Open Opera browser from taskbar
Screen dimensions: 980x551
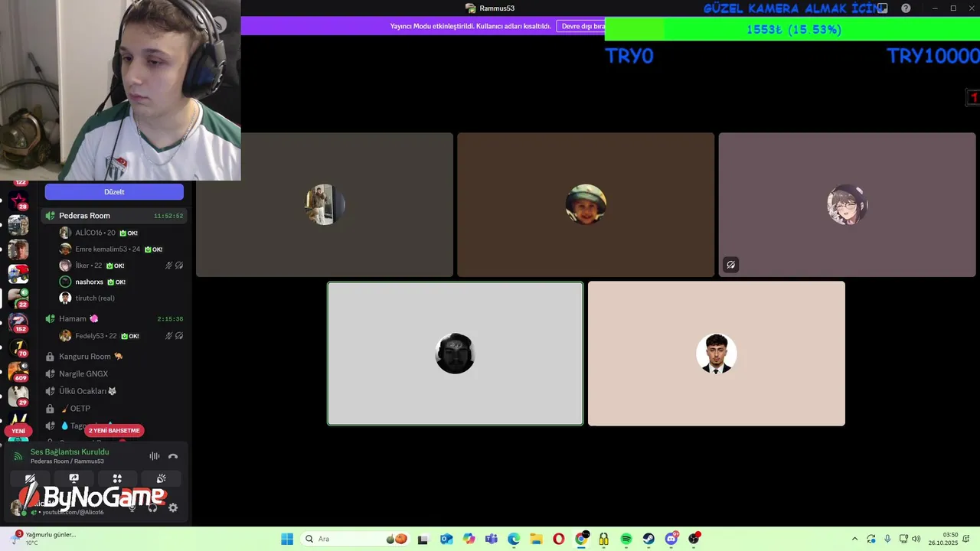(x=559, y=539)
